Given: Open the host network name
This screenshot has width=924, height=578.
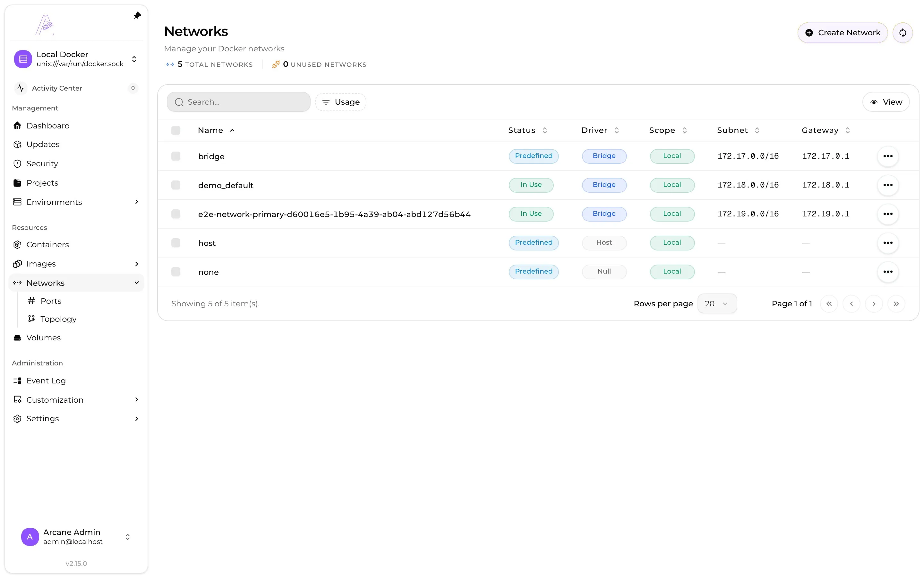Looking at the screenshot, I should (x=207, y=243).
